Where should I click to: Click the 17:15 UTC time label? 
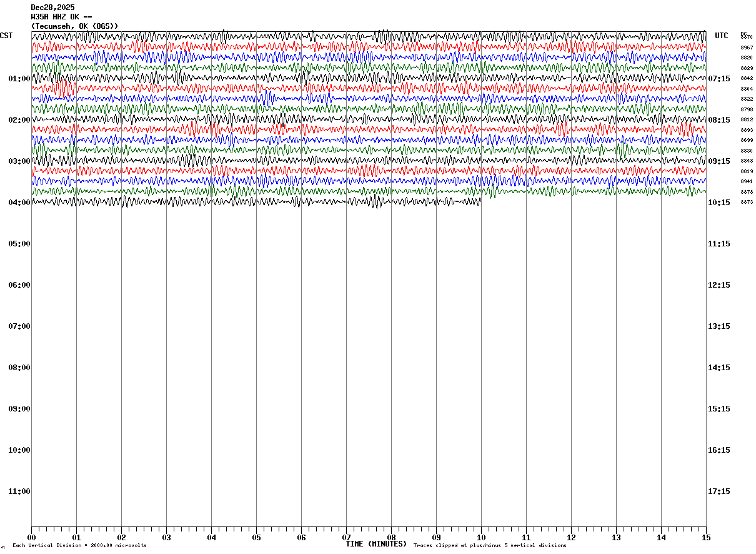(719, 491)
